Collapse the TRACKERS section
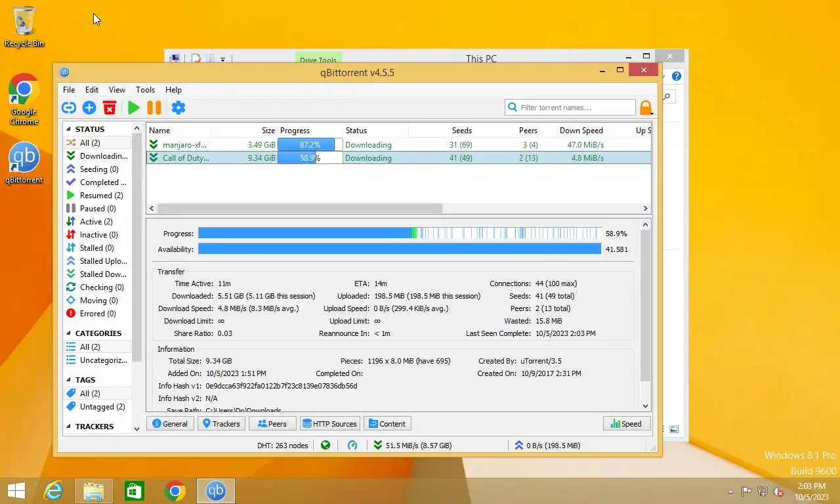 pyautogui.click(x=68, y=427)
